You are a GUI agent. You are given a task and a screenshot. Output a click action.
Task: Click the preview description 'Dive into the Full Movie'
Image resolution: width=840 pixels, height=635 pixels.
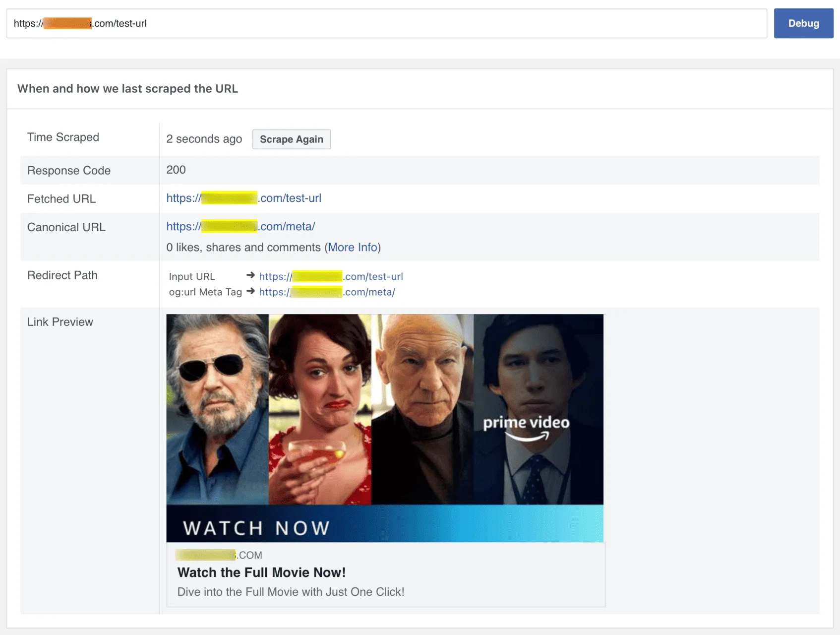tap(291, 592)
